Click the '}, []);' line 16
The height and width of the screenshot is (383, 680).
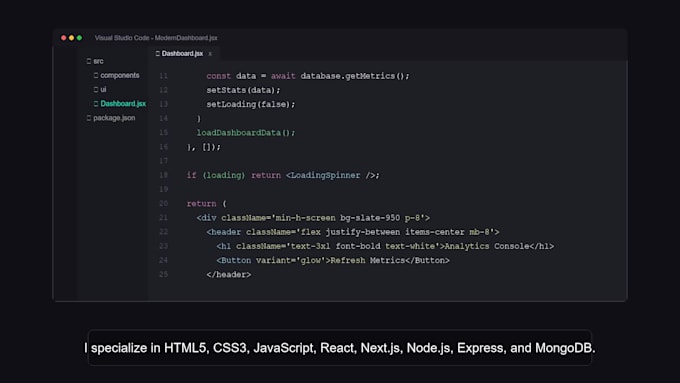[x=204, y=147]
